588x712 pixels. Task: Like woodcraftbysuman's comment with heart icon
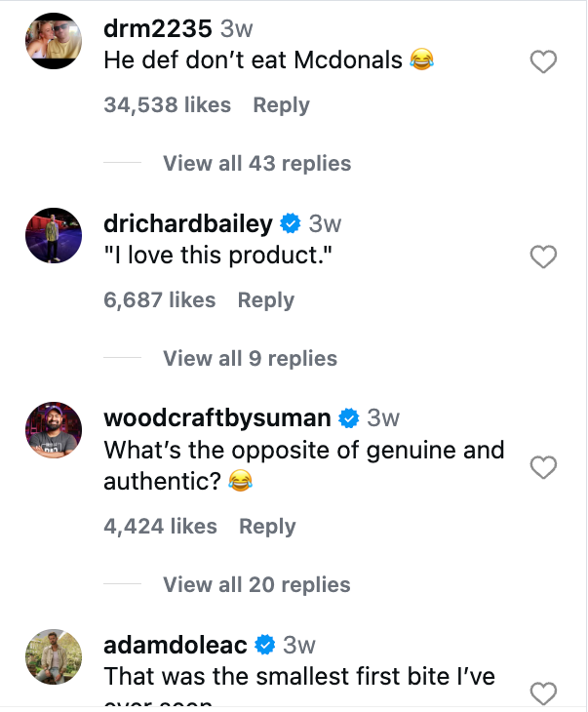pos(542,468)
